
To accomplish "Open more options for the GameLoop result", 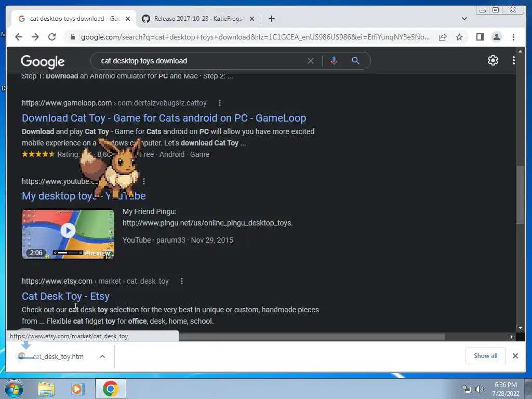I will (x=220, y=103).
